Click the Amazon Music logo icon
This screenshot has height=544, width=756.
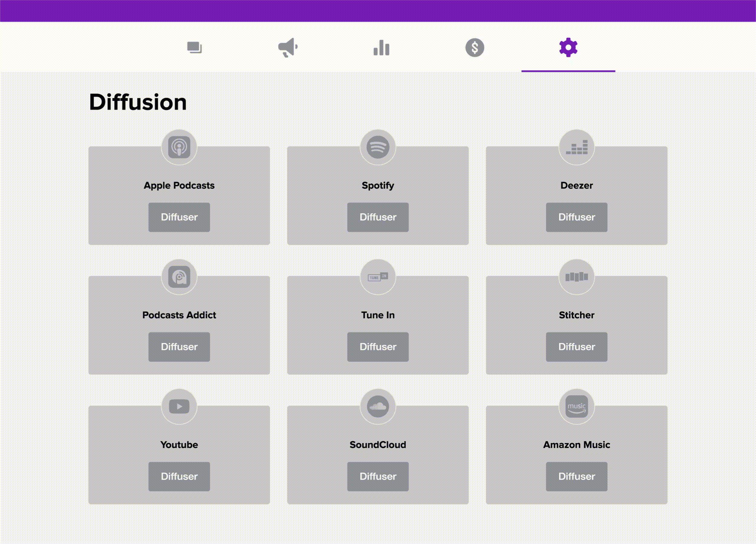pos(577,406)
